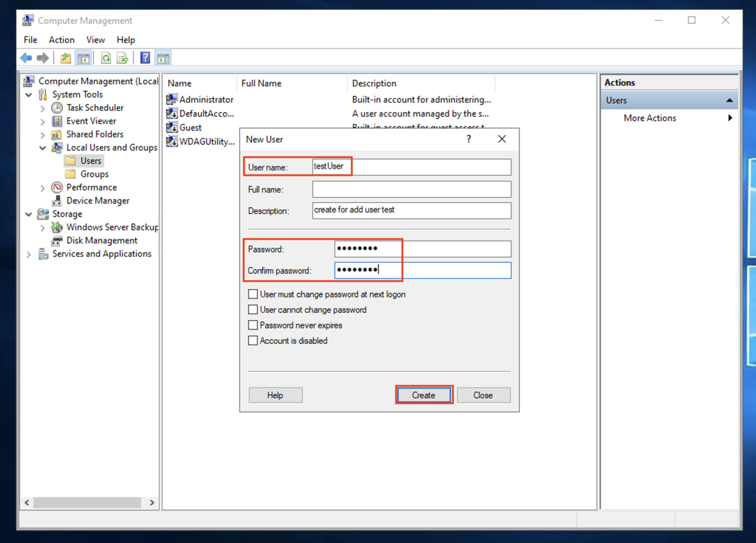
Task: Toggle the Show/Hide Action Pane icon
Action: click(x=162, y=58)
